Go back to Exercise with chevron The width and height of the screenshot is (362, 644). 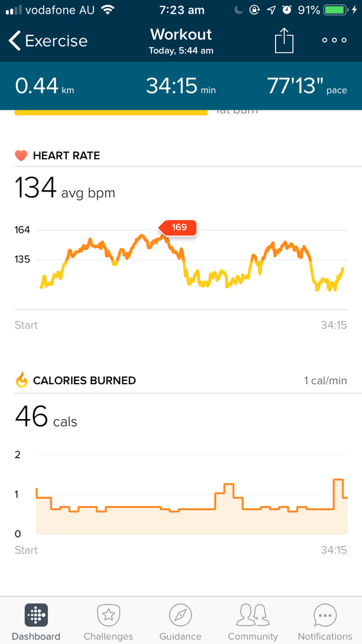(48, 41)
